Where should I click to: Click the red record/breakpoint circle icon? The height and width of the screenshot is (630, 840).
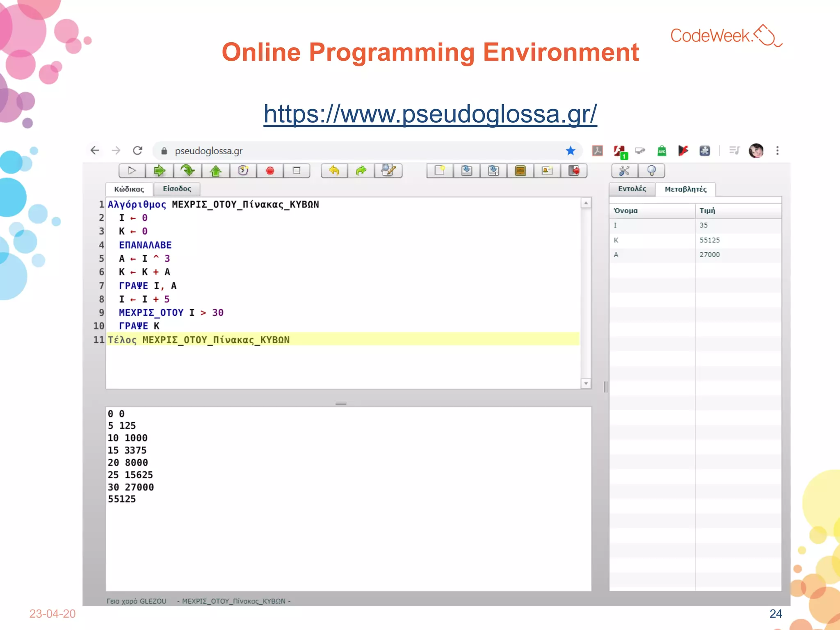tap(270, 171)
